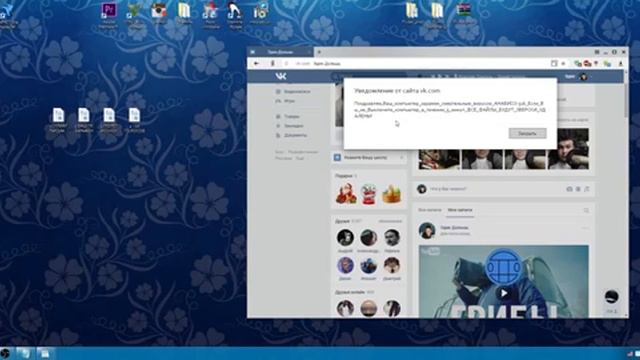This screenshot has height=360, width=640.
Task: Open Документы in the VK sidebar
Action: click(x=291, y=135)
